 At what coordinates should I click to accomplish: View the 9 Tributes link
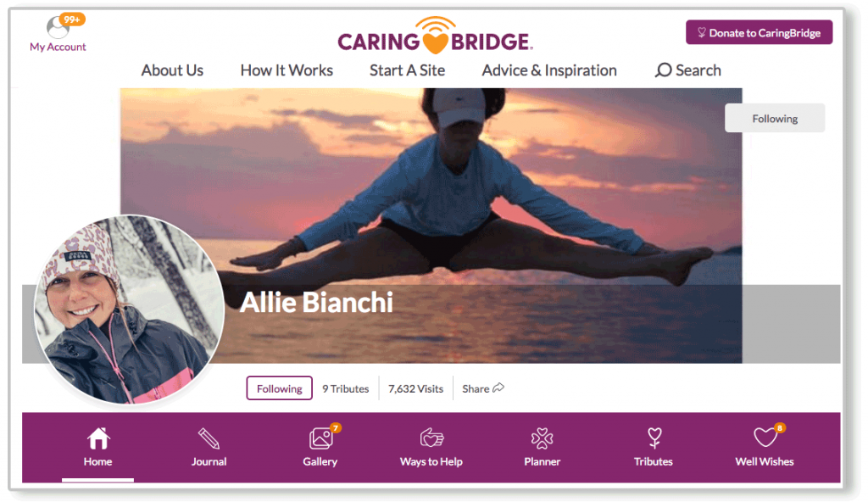pos(346,388)
